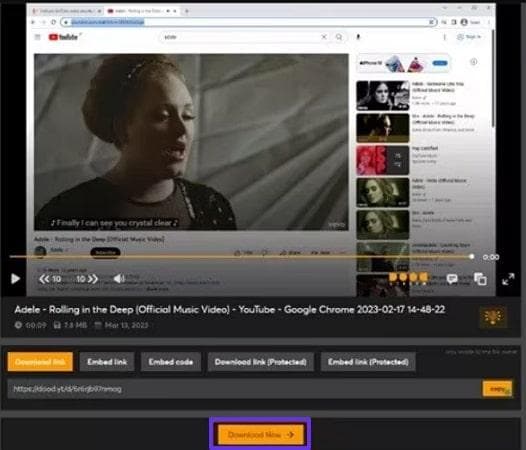Switch to the Embed link tab
Image resolution: width=526 pixels, height=450 pixels.
point(107,362)
